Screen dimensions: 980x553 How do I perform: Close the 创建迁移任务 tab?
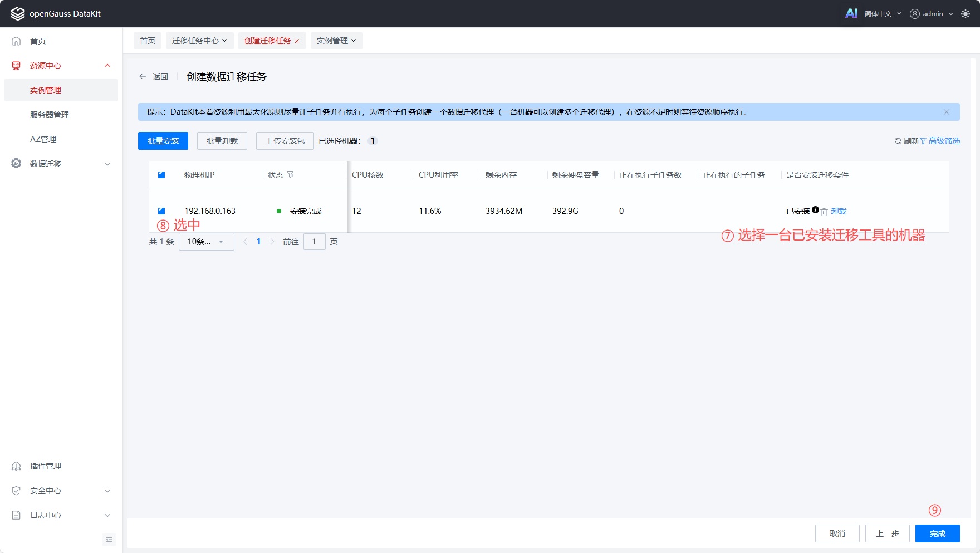coord(297,41)
